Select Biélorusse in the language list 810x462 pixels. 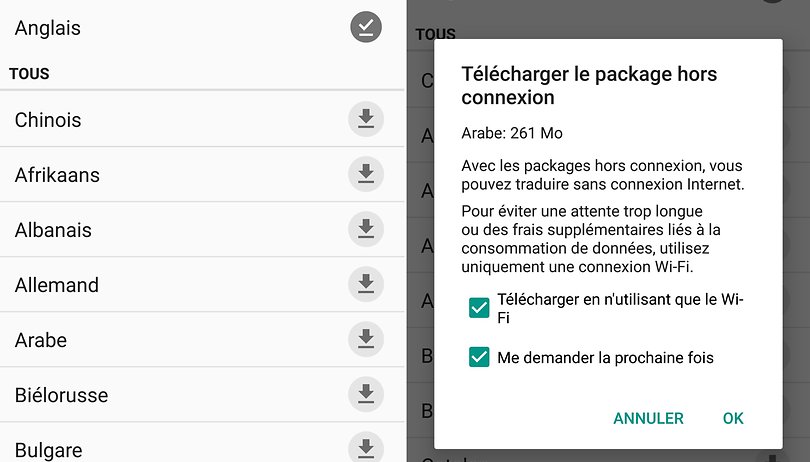coord(202,395)
